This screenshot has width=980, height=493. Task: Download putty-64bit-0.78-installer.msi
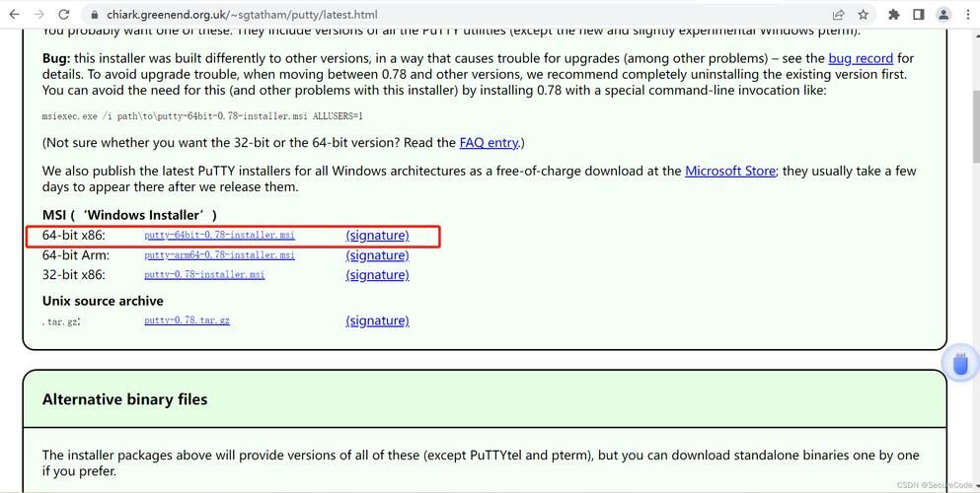click(x=219, y=236)
